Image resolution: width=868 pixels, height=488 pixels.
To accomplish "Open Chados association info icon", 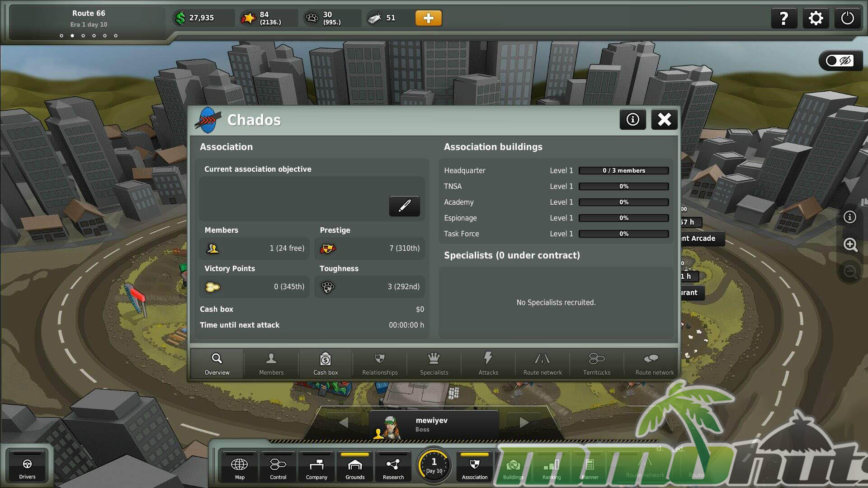I will coord(632,119).
